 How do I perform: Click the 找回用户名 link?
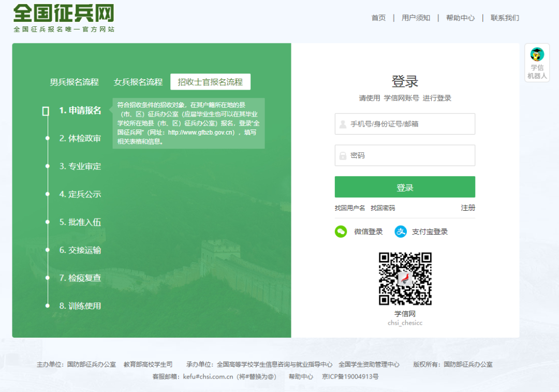pyautogui.click(x=350, y=208)
